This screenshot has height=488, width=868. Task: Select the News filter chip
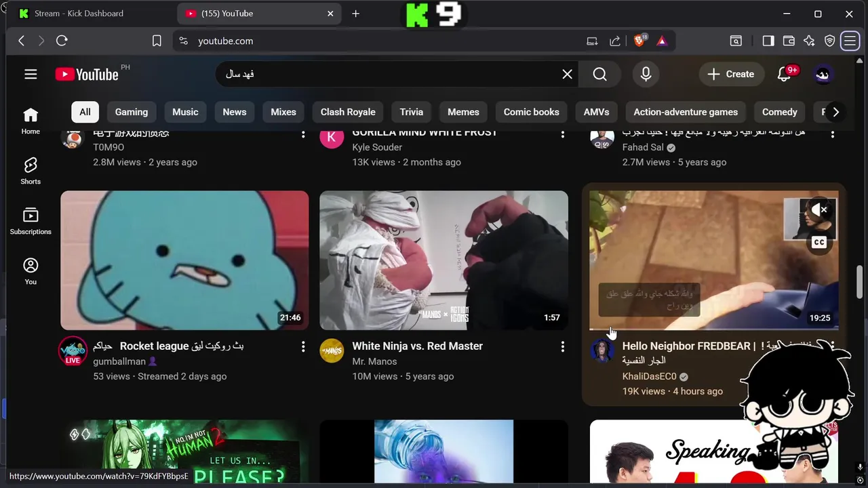[x=235, y=112]
